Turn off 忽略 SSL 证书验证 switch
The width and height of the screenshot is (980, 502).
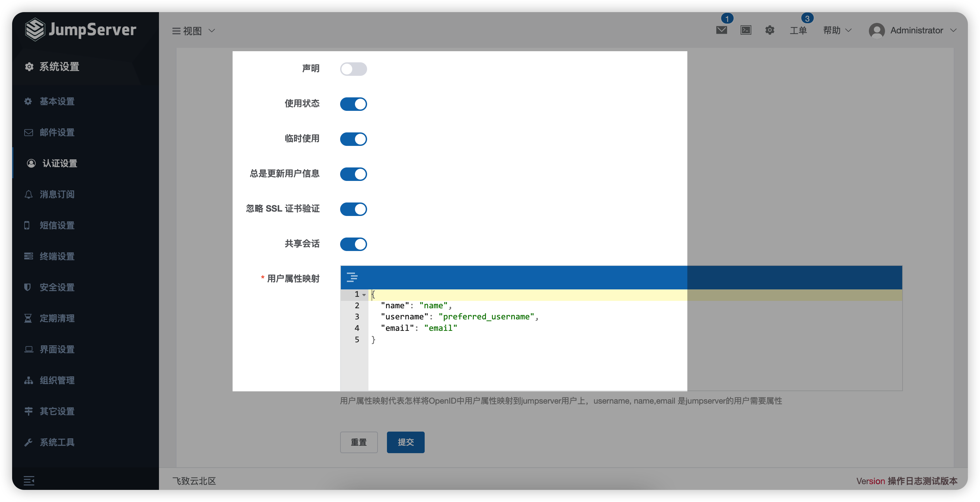[x=353, y=209]
